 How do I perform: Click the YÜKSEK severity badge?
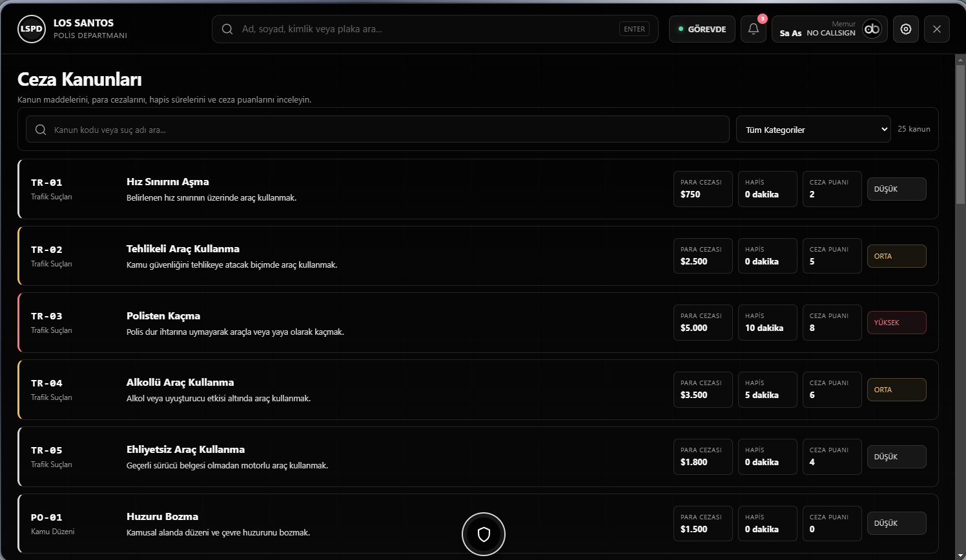[896, 323]
